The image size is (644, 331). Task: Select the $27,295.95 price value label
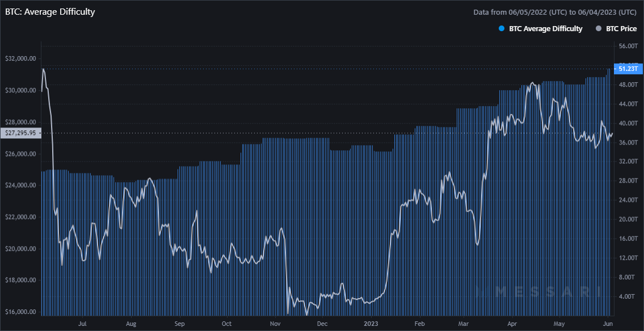(20, 133)
